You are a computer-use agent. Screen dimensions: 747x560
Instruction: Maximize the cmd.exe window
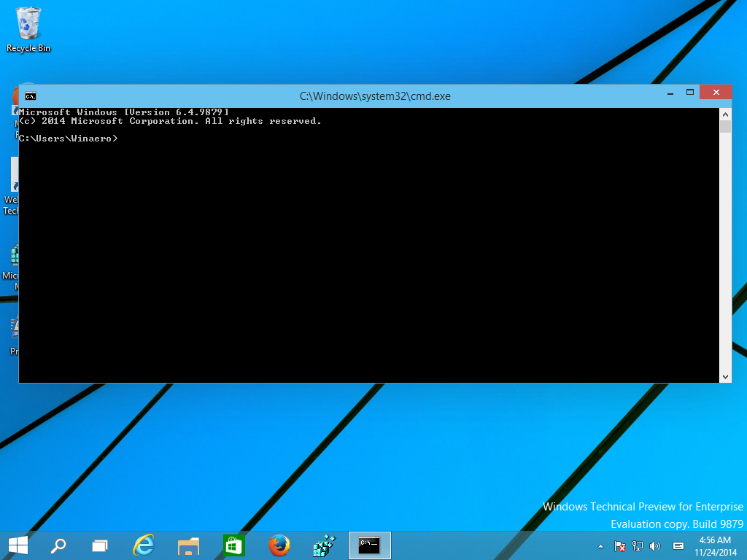click(x=690, y=93)
